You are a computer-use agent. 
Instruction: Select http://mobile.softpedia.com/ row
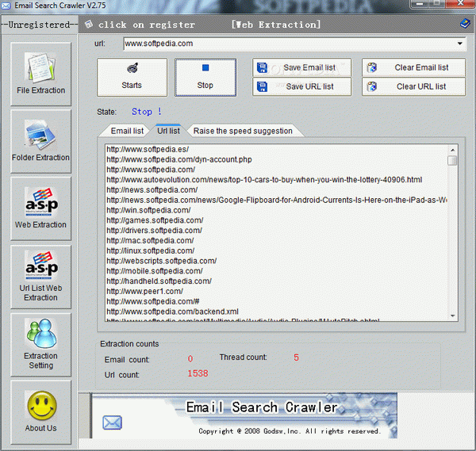pyautogui.click(x=276, y=271)
